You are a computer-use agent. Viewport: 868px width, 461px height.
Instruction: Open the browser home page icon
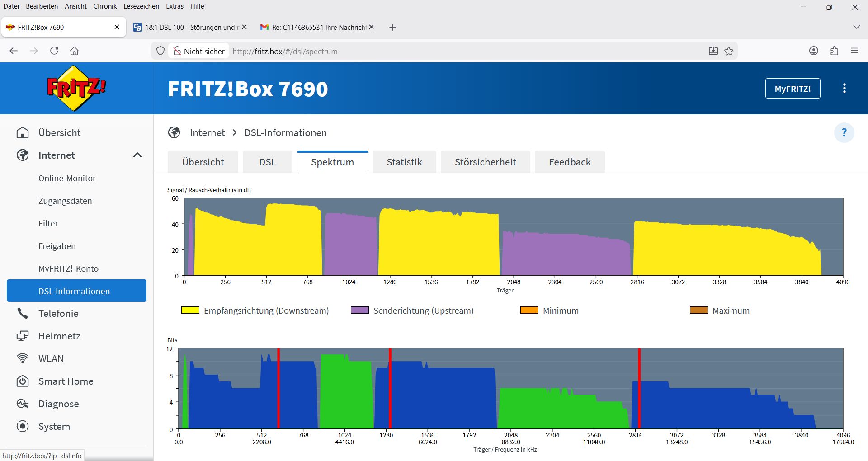75,51
